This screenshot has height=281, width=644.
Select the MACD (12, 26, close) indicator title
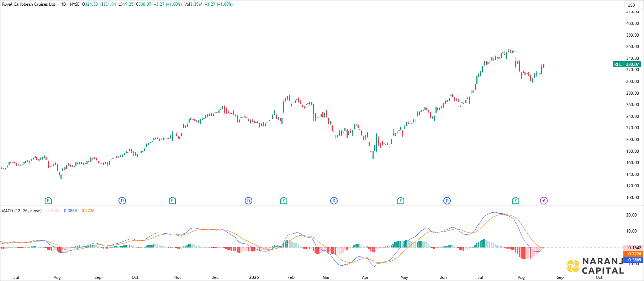[22, 211]
